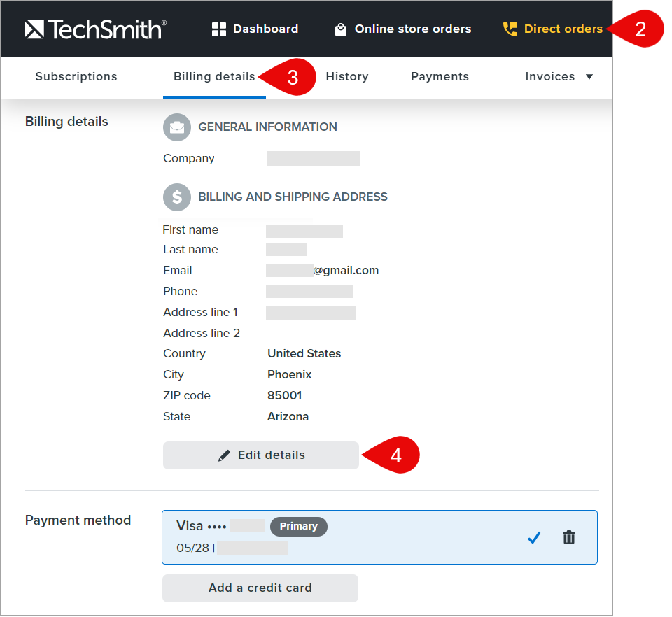Click the BILLING AND SHIPPING ADDRESS heading
Viewport: 672px width, 617px height.
[x=293, y=197]
